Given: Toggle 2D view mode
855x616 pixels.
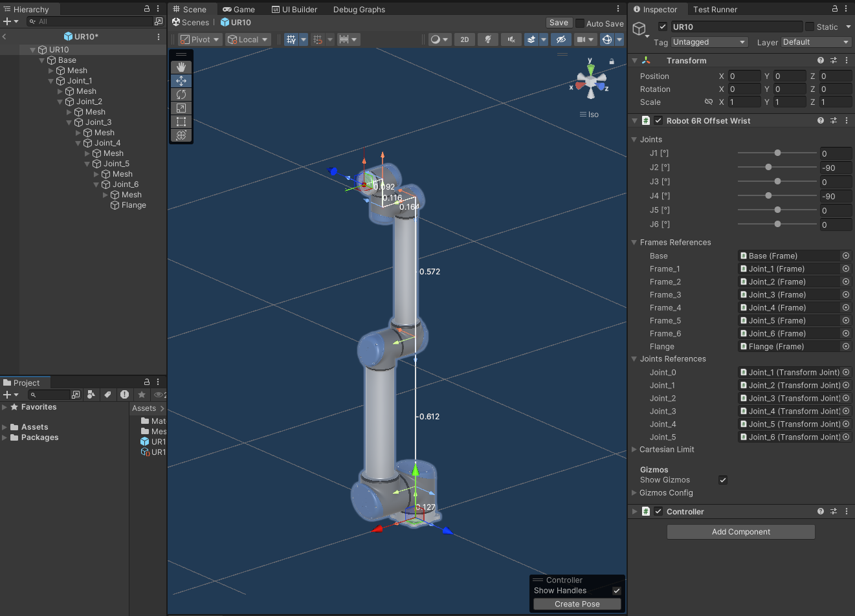Looking at the screenshot, I should coord(464,39).
